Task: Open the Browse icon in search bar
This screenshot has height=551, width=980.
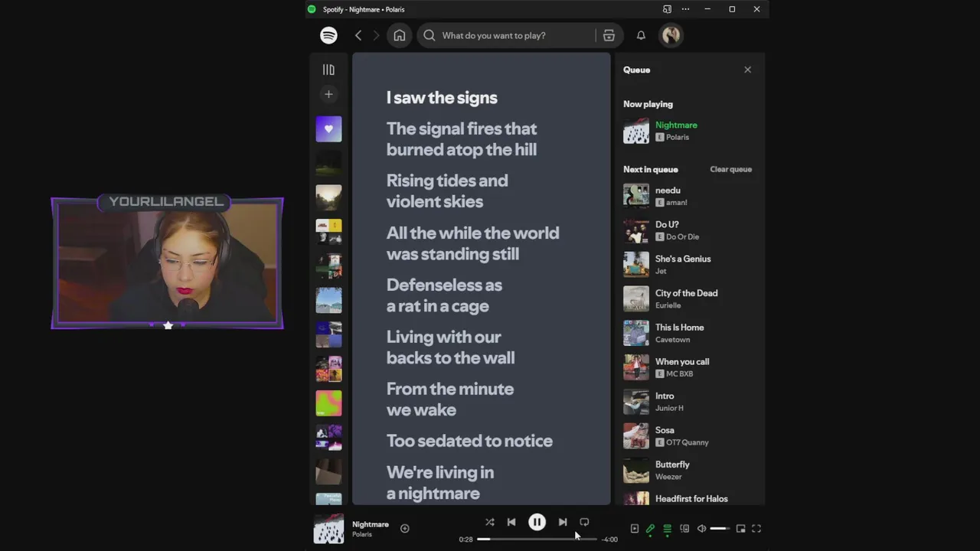Action: 609,35
